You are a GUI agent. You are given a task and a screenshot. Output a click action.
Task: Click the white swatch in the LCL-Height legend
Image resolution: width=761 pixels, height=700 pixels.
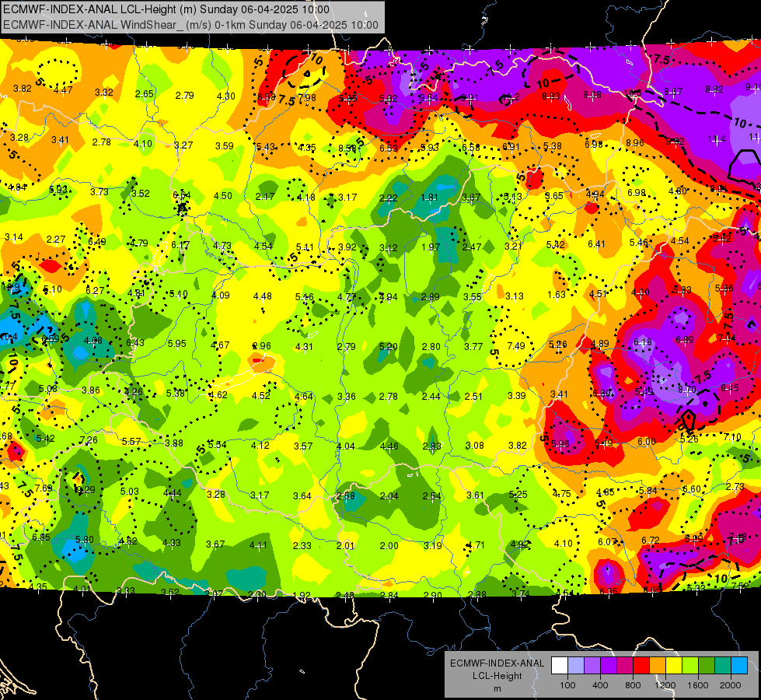click(560, 666)
